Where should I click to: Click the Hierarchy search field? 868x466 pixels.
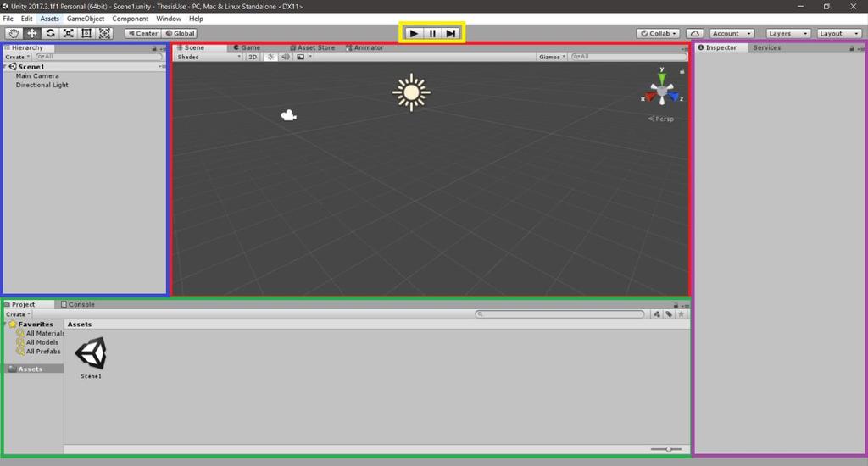pyautogui.click(x=99, y=57)
